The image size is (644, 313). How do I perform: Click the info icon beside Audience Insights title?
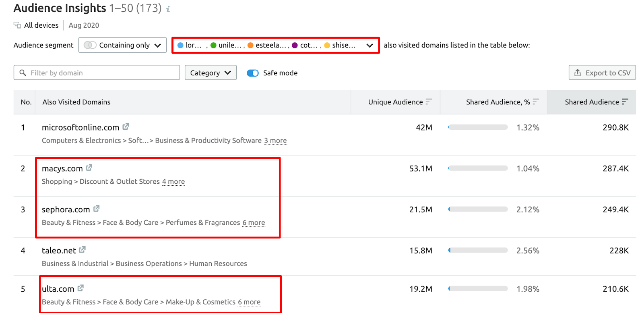168,9
